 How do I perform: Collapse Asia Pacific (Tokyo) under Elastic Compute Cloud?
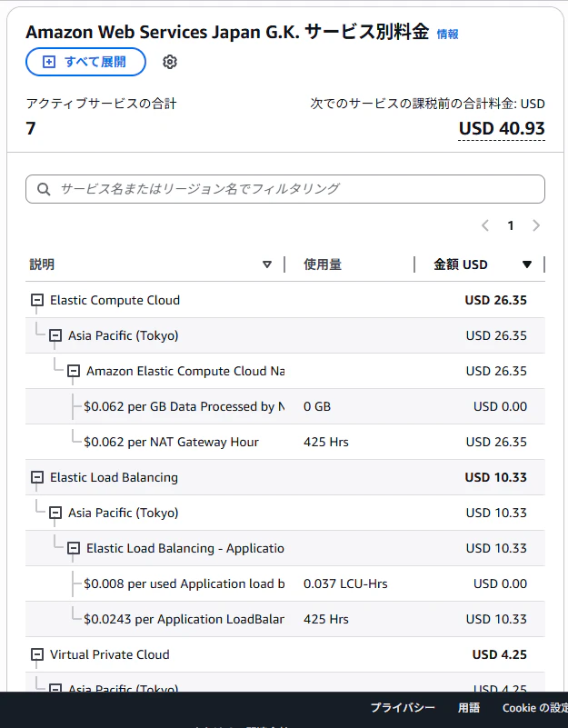[x=55, y=335]
